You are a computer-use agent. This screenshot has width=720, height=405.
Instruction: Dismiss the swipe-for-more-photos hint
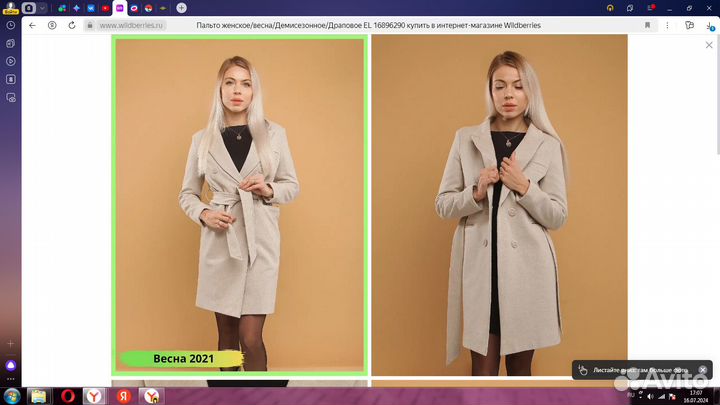[703, 369]
